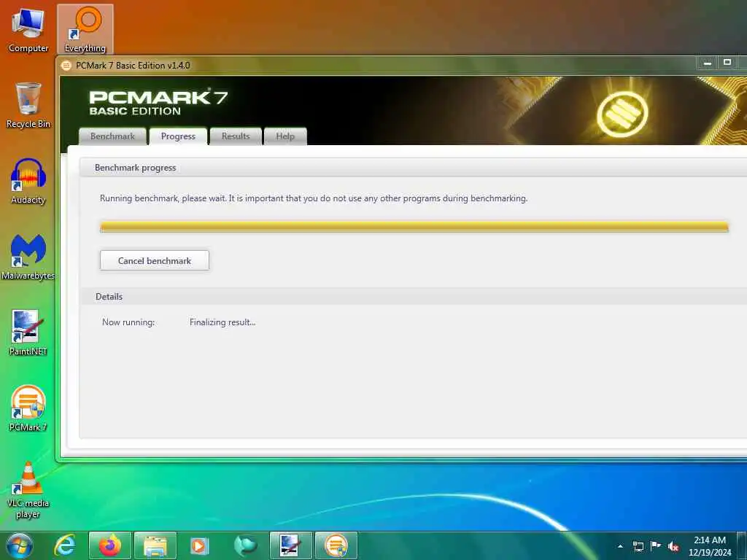Switch to the Benchmark tab
This screenshot has height=560, width=747.
point(112,136)
